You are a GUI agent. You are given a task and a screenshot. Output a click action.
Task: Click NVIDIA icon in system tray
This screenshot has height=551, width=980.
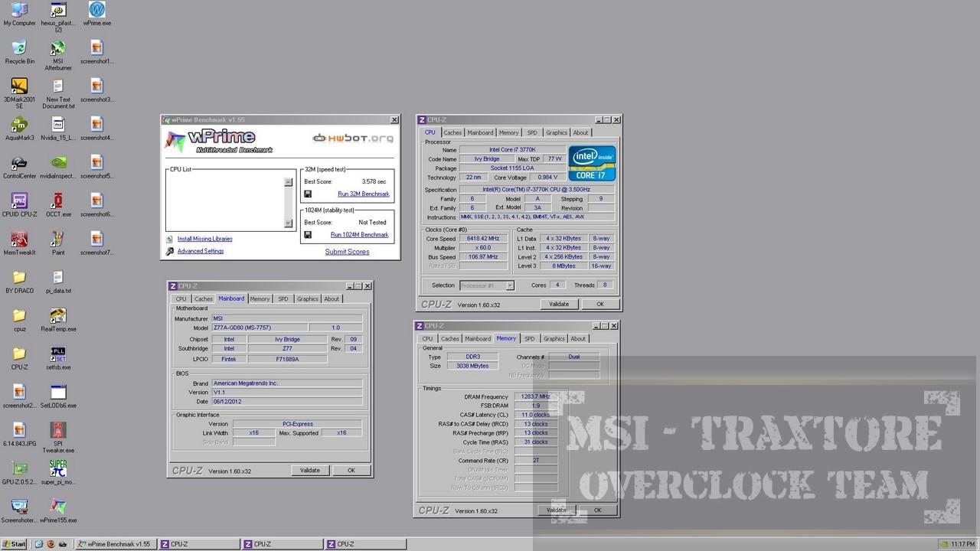click(943, 544)
